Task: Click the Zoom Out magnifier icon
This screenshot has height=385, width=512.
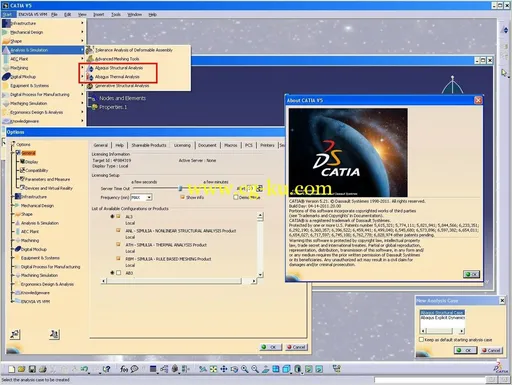Action: coord(255,369)
